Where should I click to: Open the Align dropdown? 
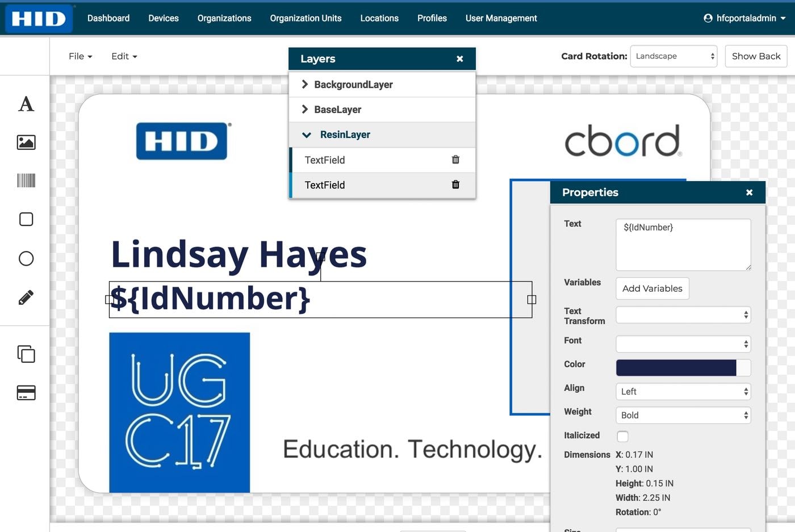pyautogui.click(x=683, y=391)
